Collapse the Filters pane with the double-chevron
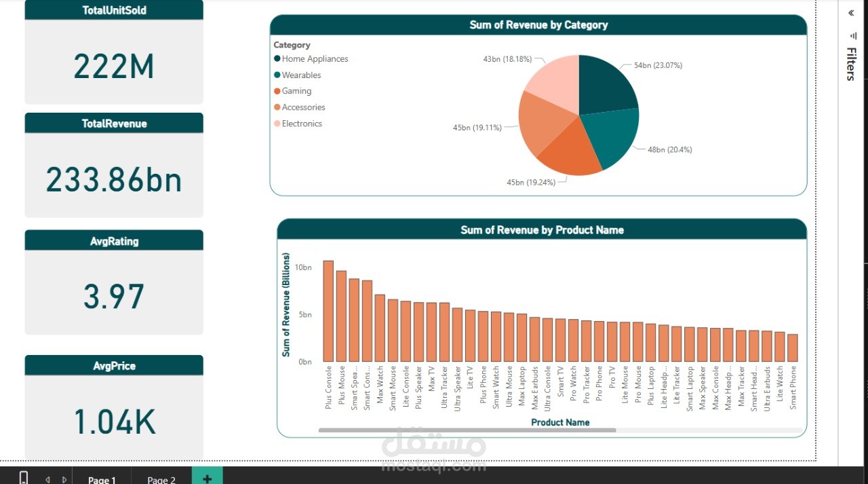The height and width of the screenshot is (484, 868). pyautogui.click(x=850, y=12)
